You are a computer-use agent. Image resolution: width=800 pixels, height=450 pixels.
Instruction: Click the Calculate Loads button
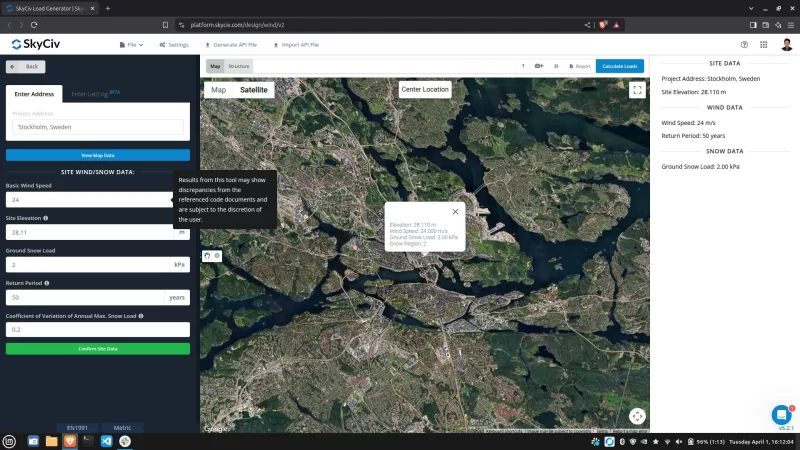620,66
